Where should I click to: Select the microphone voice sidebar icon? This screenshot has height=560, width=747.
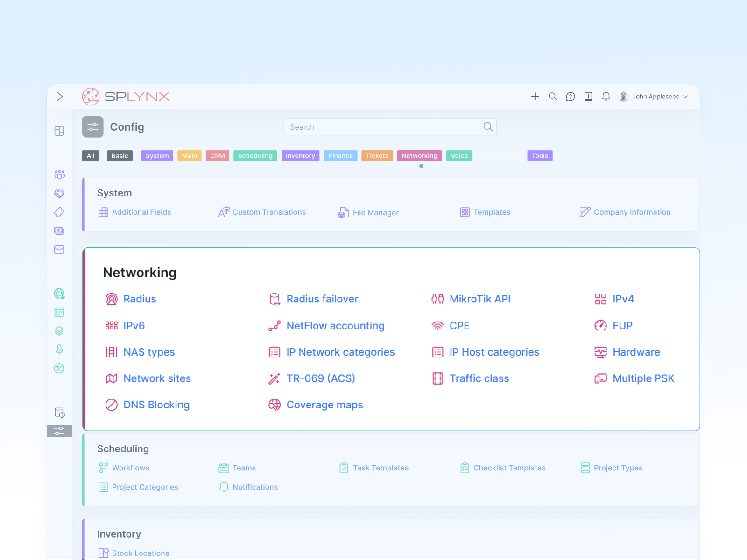coord(59,350)
